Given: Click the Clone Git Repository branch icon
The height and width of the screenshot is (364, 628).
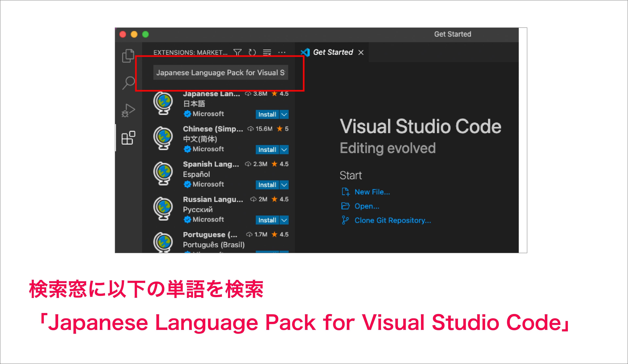Looking at the screenshot, I should (x=345, y=220).
